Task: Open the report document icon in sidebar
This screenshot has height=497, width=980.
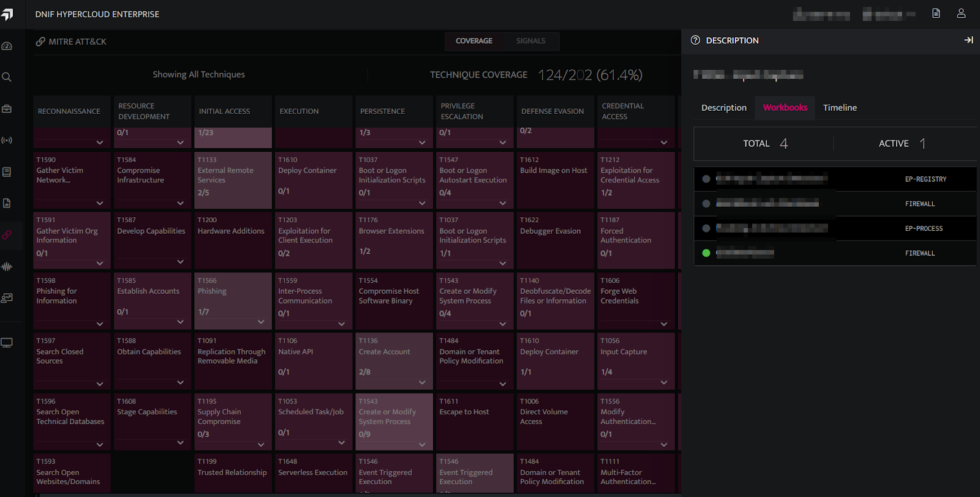Action: pyautogui.click(x=7, y=203)
